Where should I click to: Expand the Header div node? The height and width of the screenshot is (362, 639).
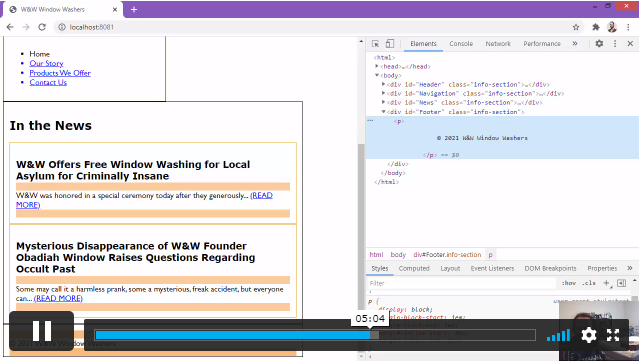[383, 84]
